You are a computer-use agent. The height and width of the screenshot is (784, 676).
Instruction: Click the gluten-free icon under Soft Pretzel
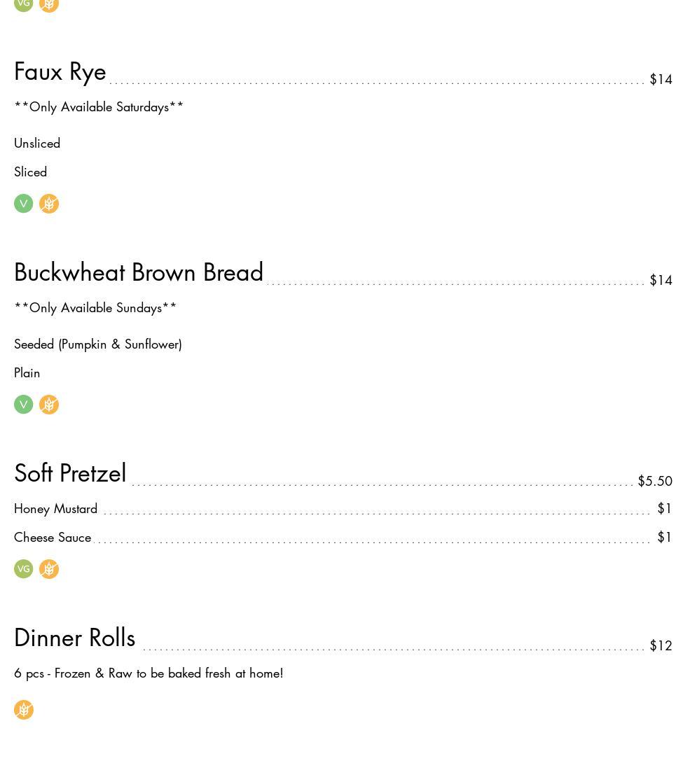49,569
